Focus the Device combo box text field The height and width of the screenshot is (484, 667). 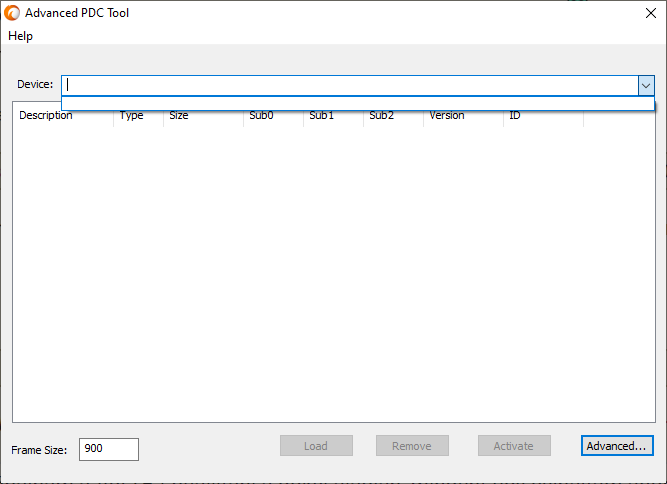click(350, 85)
